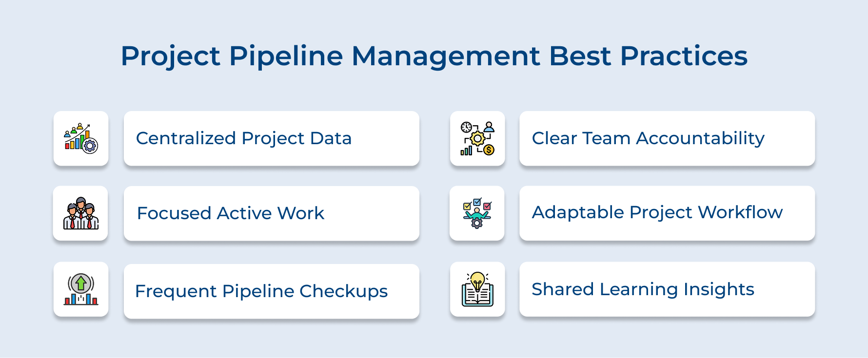The height and width of the screenshot is (358, 868).
Task: Click the bar chart with gear icon
Action: tap(81, 138)
